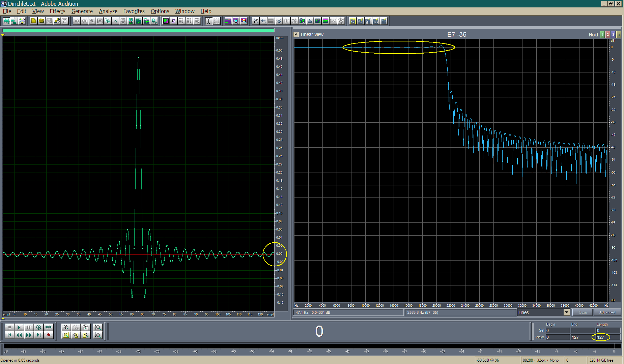
Task: Toggle the Linear View checkbox
Action: tap(296, 34)
